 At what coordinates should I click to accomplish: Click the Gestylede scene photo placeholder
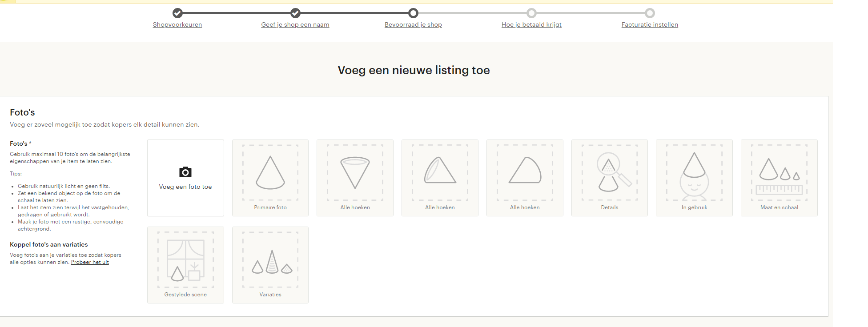pos(185,265)
